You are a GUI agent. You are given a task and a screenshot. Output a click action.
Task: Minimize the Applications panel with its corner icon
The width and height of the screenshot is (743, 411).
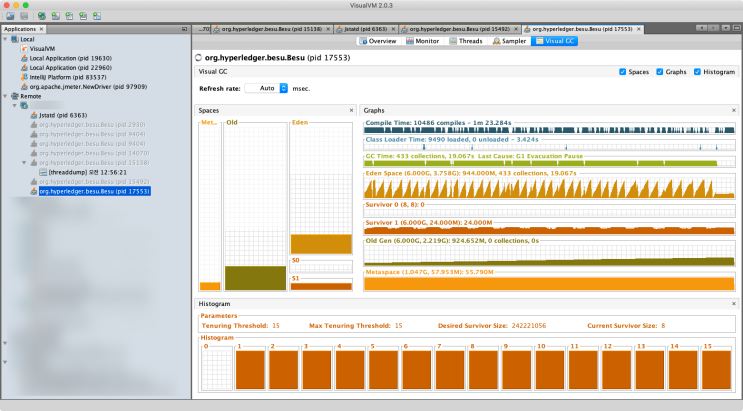coord(184,29)
